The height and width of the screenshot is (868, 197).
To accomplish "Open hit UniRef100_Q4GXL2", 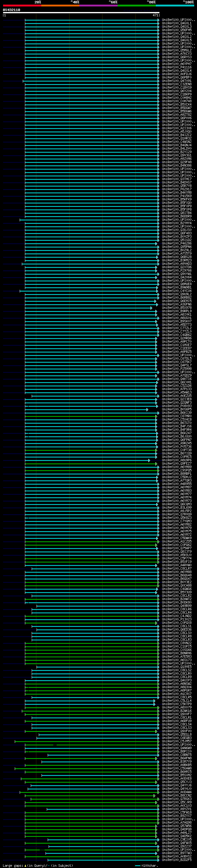I will tap(177, 37).
